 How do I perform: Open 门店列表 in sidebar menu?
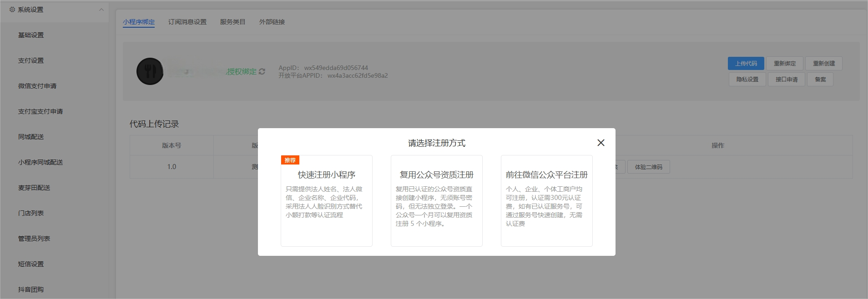31,213
